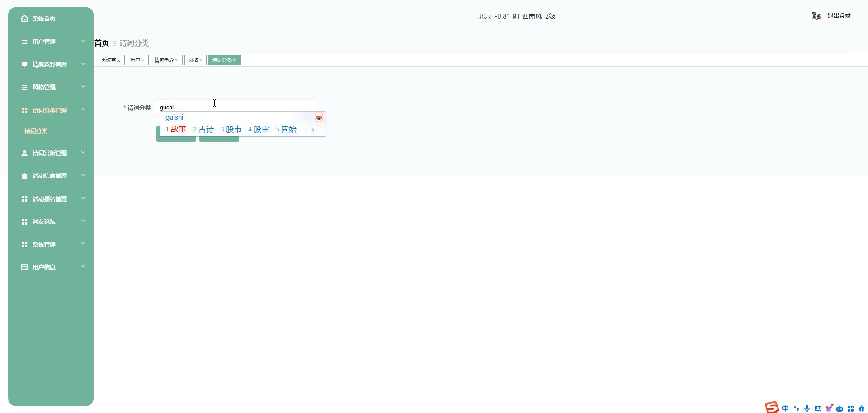
Task: Toggle the Sogou gamepad input mode
Action: click(840, 408)
